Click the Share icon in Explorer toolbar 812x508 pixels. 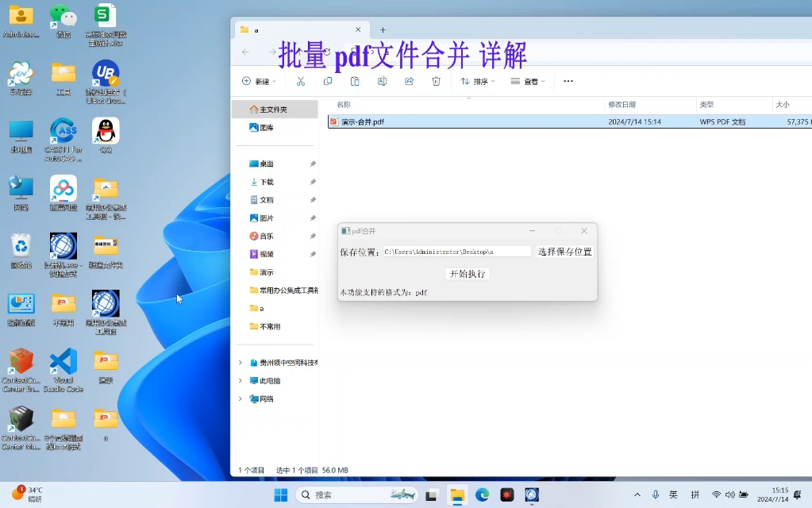coord(408,81)
